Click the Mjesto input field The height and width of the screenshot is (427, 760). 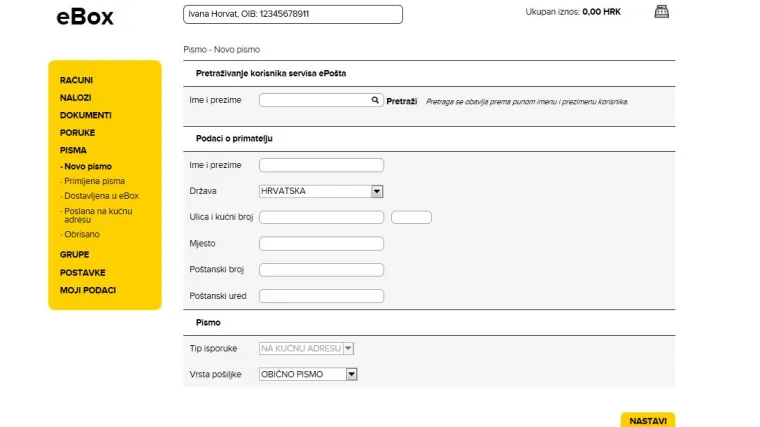tap(321, 243)
